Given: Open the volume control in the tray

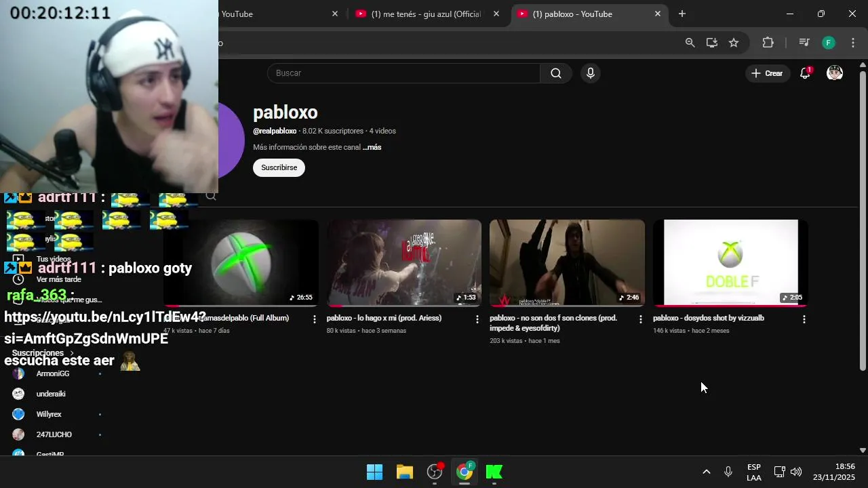Looking at the screenshot, I should pyautogui.click(x=796, y=472).
